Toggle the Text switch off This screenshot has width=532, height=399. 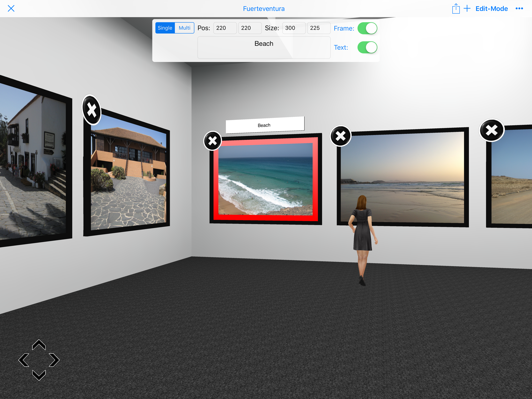[367, 47]
